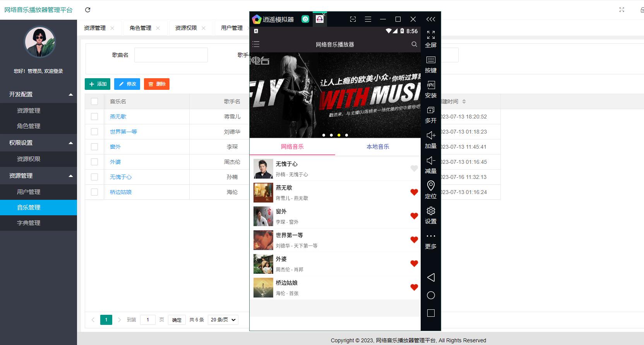Toggle favorite heart for 燕无歇
This screenshot has width=644, height=345.
pos(414,192)
